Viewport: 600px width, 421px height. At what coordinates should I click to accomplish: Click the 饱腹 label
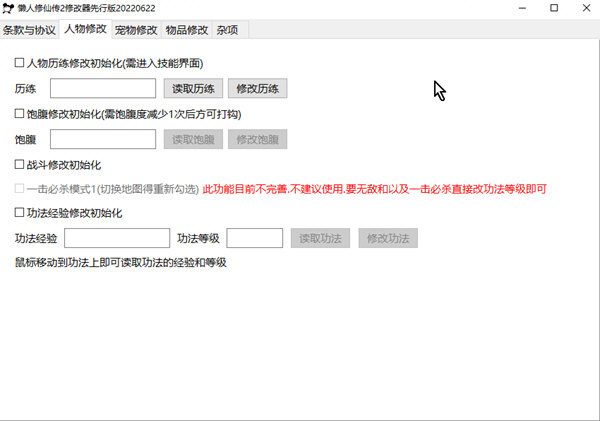[x=25, y=140]
